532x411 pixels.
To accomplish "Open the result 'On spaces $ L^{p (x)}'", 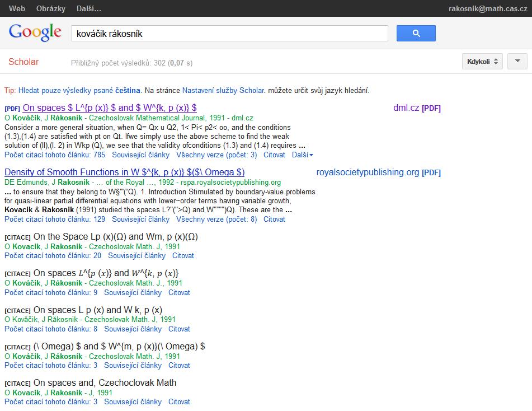I will point(110,108).
